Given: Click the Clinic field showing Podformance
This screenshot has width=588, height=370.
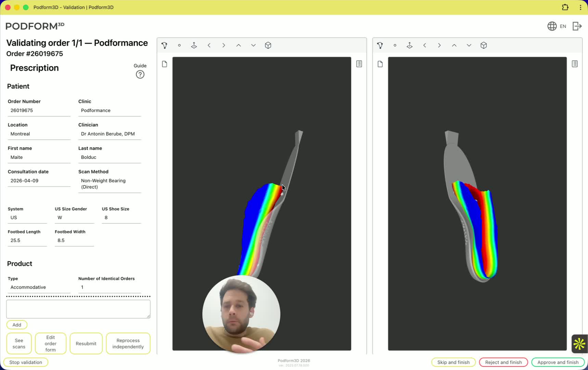Looking at the screenshot, I should point(110,110).
